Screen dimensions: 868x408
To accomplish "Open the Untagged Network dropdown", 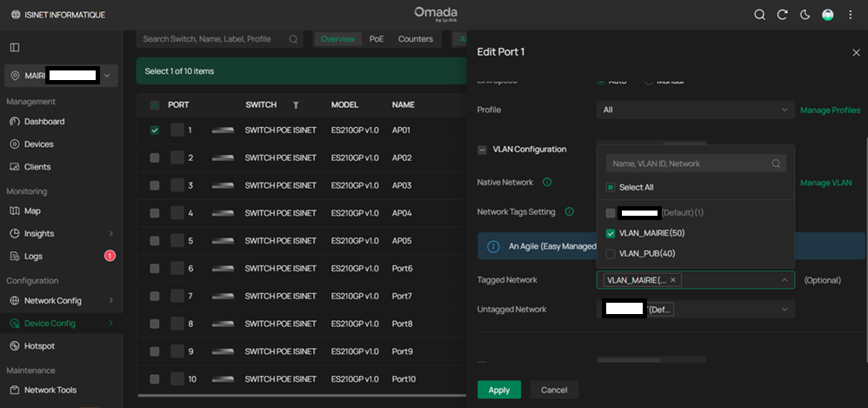I will (696, 309).
